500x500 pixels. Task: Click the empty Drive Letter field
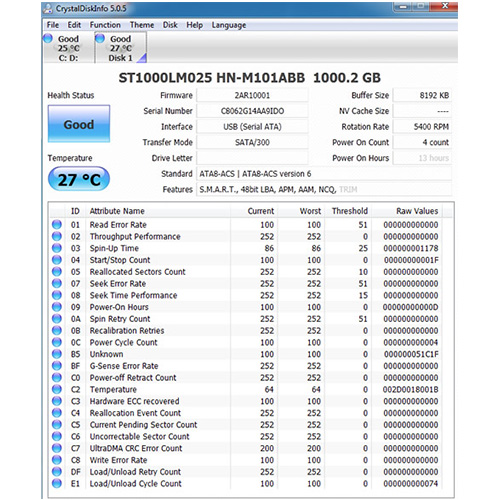click(252, 158)
